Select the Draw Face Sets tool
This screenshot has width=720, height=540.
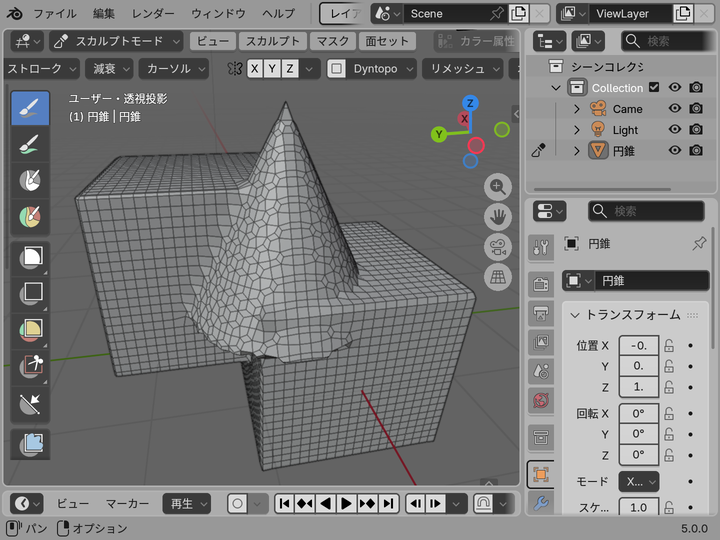pos(30,217)
